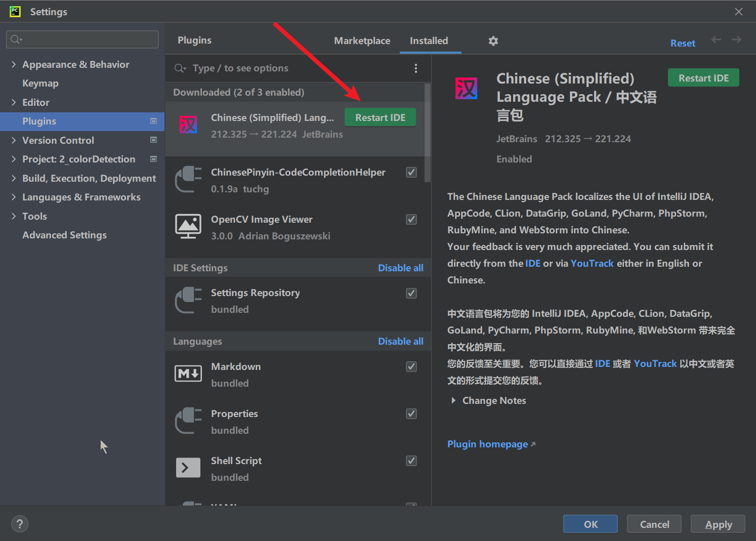Image resolution: width=756 pixels, height=541 pixels.
Task: Open the Plugin homepage link
Action: pos(491,444)
